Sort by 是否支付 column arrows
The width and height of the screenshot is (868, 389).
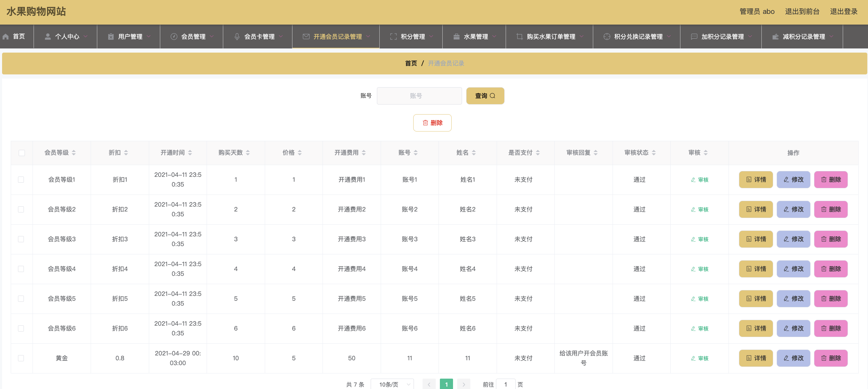pyautogui.click(x=538, y=153)
